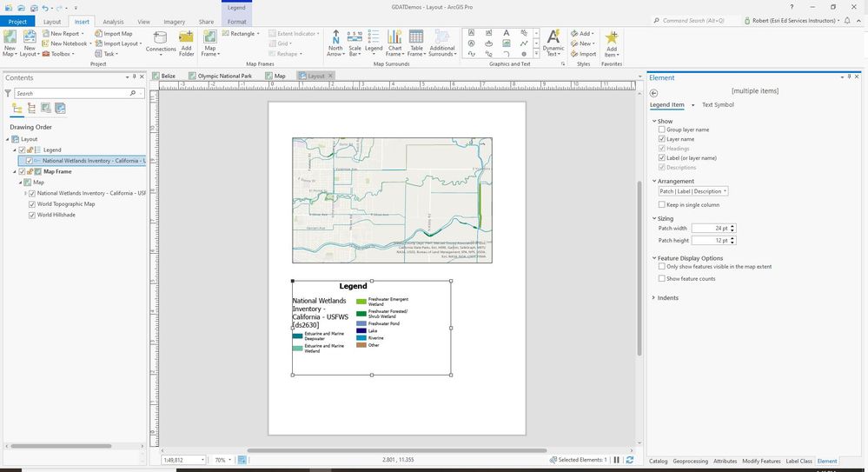Collapse the Show section

click(x=653, y=121)
